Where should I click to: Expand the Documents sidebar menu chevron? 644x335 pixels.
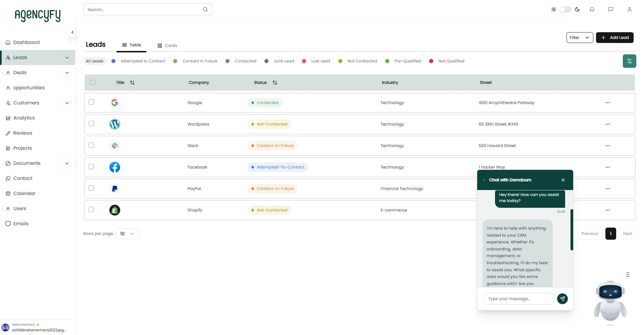pos(67,163)
